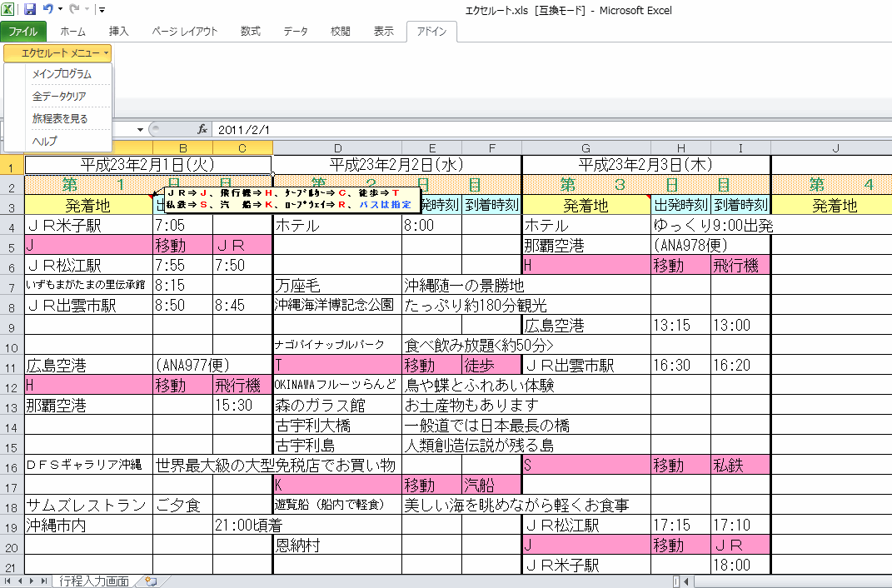Viewport: 892px width, 588px height.
Task: Click 発着地 header under 第3日目
Action: 586,205
